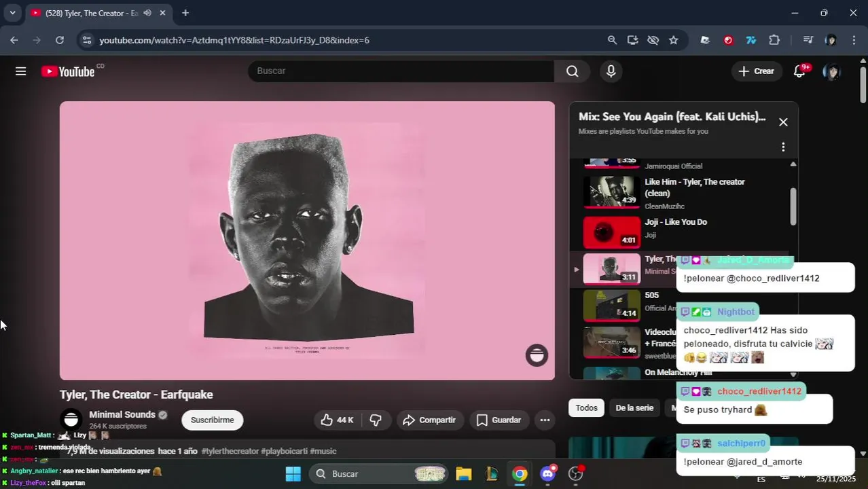Screen dimensions: 868x489
Task: Open the Roblox-style extension icon
Action: pyautogui.click(x=705, y=40)
